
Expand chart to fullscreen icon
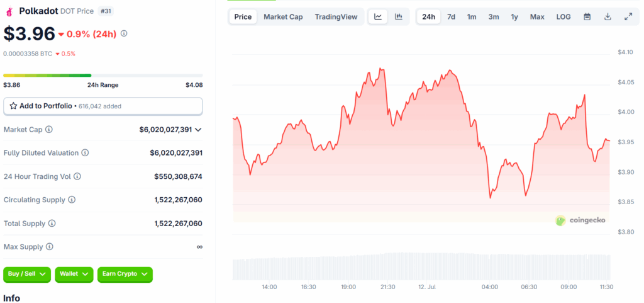pos(628,17)
